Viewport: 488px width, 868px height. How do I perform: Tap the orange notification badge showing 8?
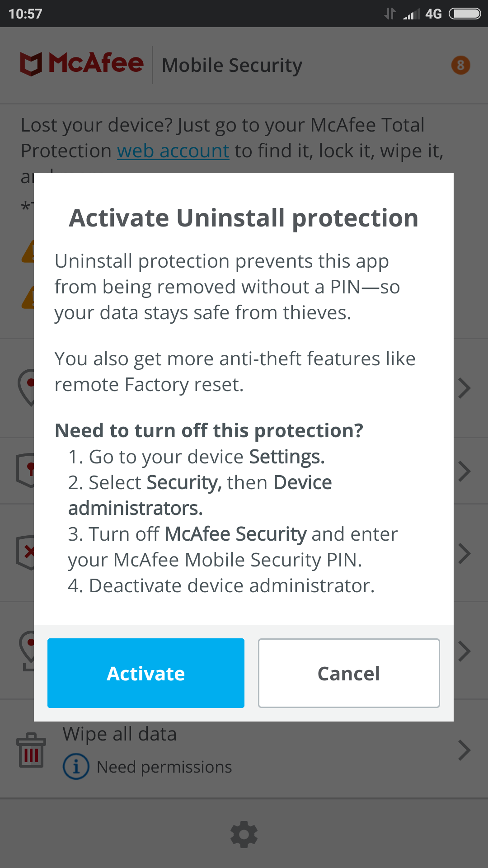click(x=460, y=66)
